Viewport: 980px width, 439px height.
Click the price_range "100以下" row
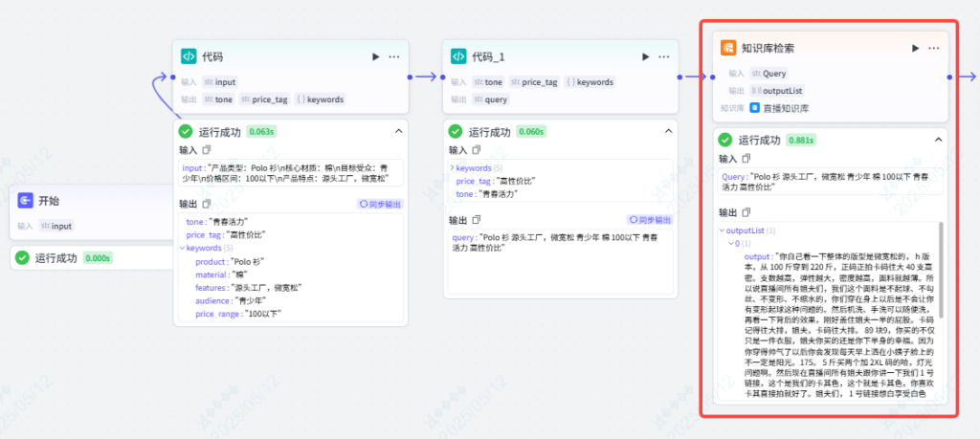point(238,314)
